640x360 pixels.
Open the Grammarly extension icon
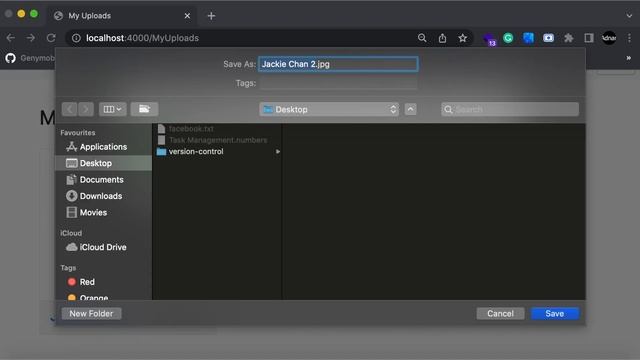[508, 38]
